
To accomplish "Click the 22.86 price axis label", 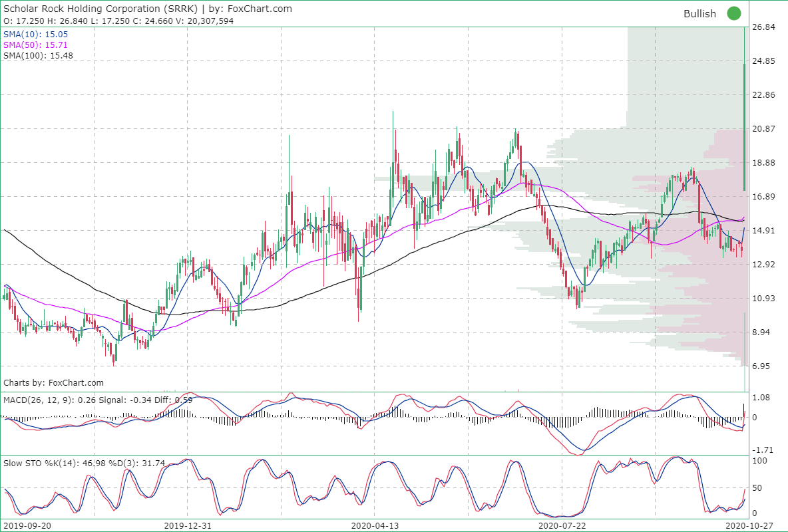I will (763, 95).
